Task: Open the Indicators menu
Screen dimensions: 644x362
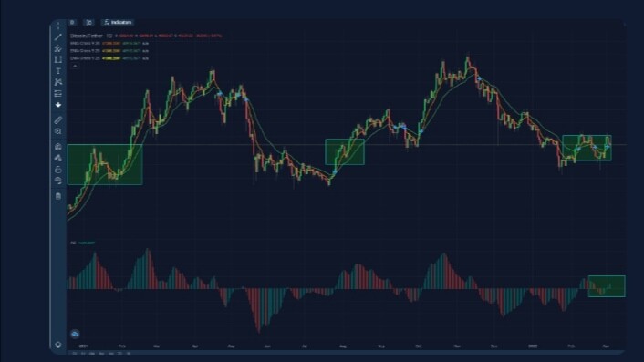Action: point(118,22)
